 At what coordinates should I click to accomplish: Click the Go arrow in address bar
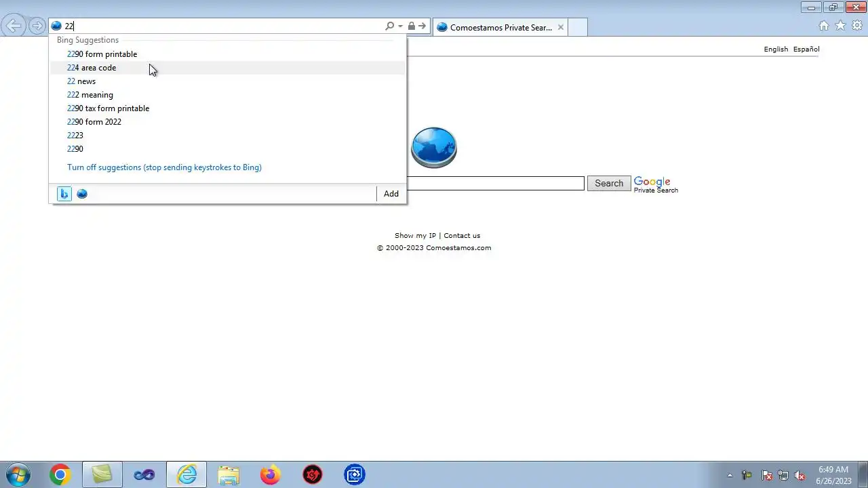422,26
